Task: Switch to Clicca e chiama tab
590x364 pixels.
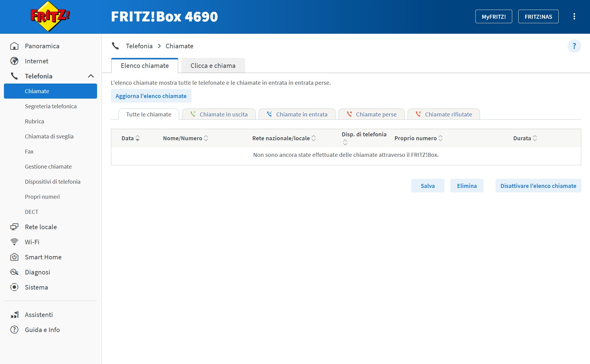Action: 213,65
